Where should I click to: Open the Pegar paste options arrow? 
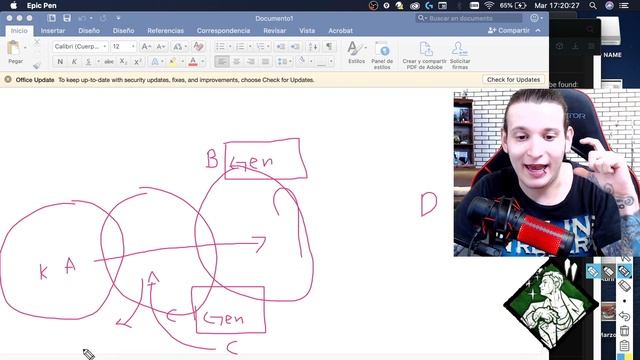pos(25,48)
